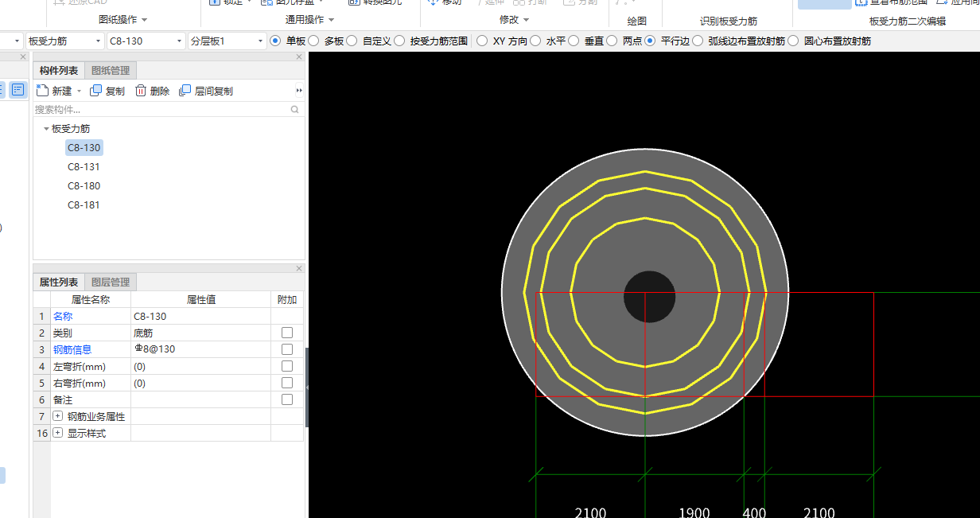Viewport: 980px width, 518px height.
Task: Click the 层间复制 inter-floor copy icon
Action: (185, 91)
